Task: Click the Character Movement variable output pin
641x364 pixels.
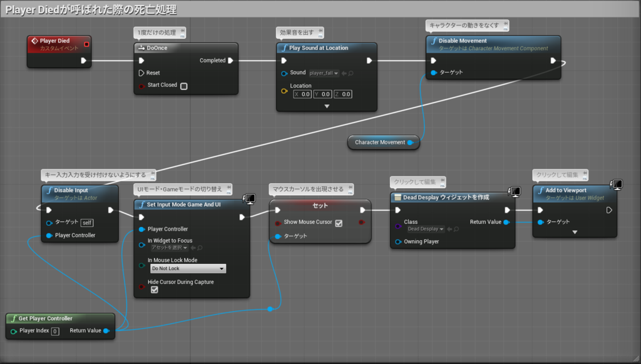Action: pyautogui.click(x=411, y=143)
